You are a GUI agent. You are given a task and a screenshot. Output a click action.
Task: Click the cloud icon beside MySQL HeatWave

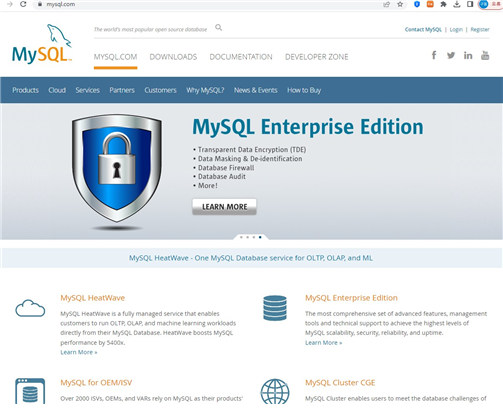click(30, 308)
